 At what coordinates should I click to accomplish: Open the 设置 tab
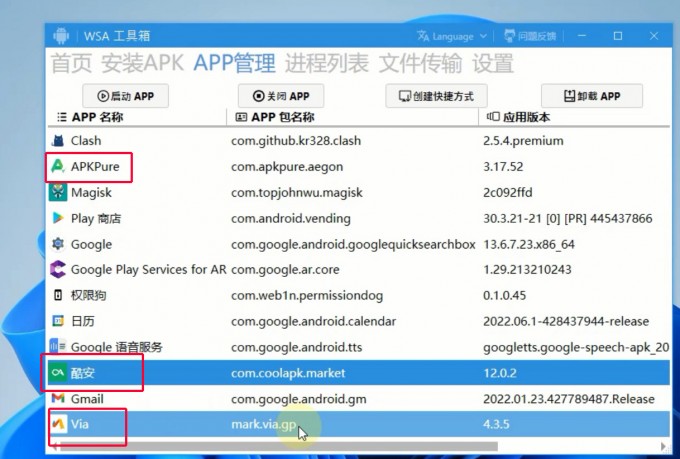pyautogui.click(x=493, y=63)
